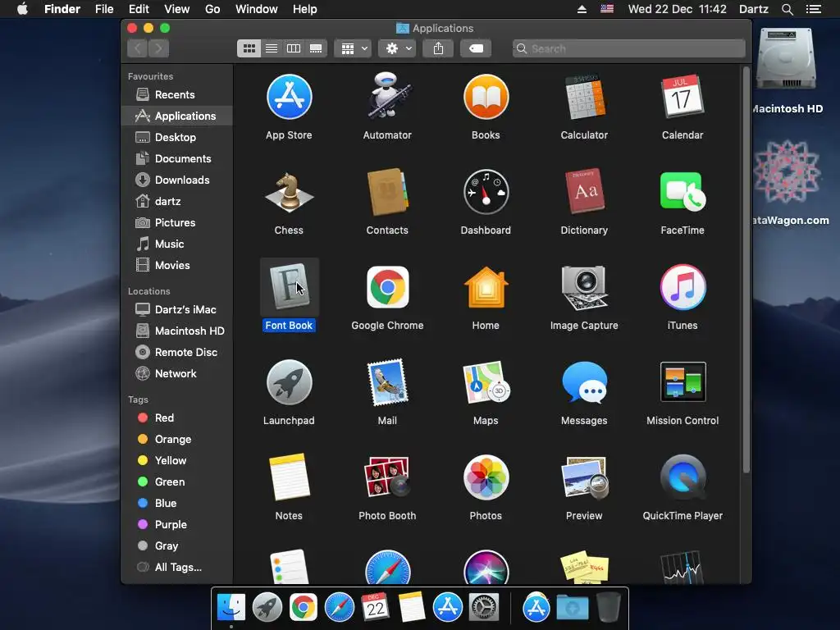Open Downloads in the sidebar
The width and height of the screenshot is (840, 630).
[177, 180]
